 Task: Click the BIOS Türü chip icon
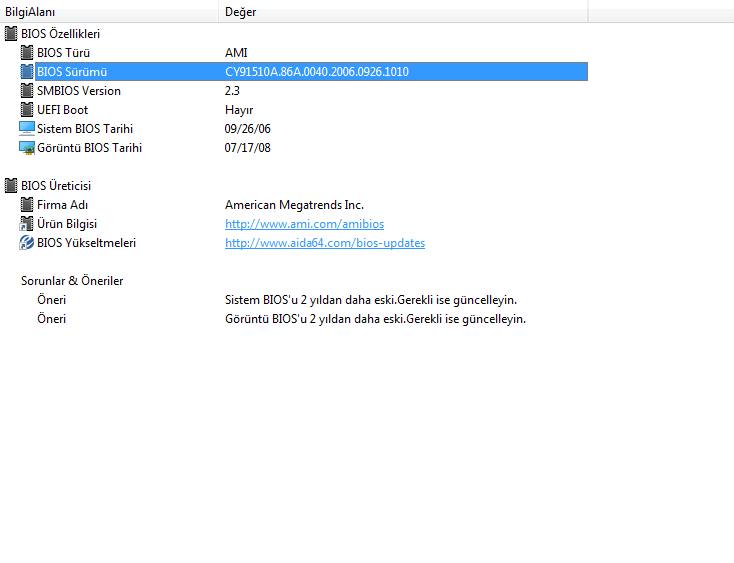click(x=27, y=53)
